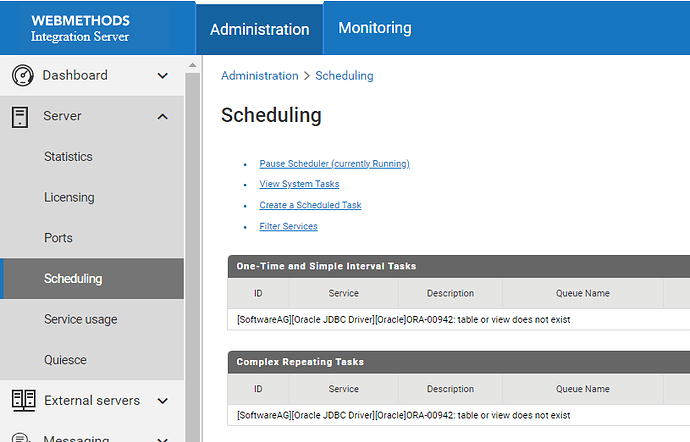Click ID header in One-Time tasks table
The height and width of the screenshot is (442, 690).
click(x=258, y=293)
